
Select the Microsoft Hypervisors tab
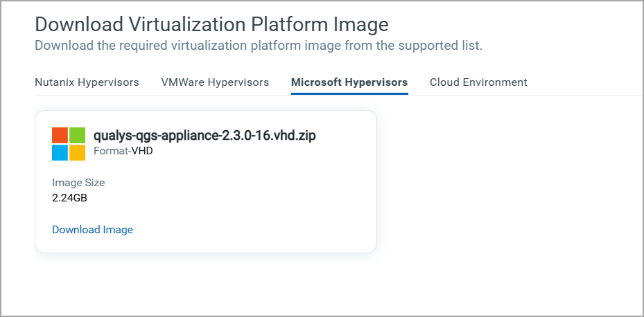click(x=349, y=82)
